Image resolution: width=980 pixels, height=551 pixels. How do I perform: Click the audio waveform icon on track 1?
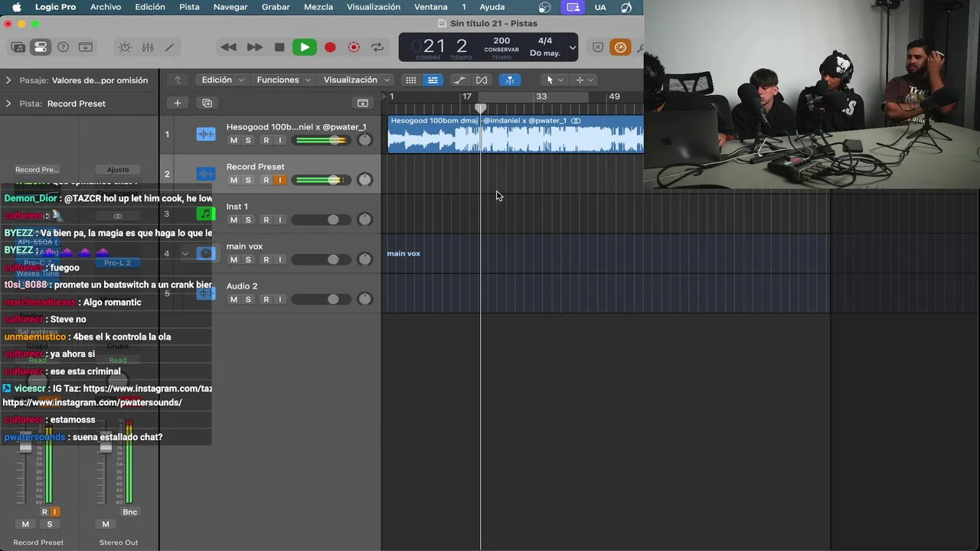206,134
